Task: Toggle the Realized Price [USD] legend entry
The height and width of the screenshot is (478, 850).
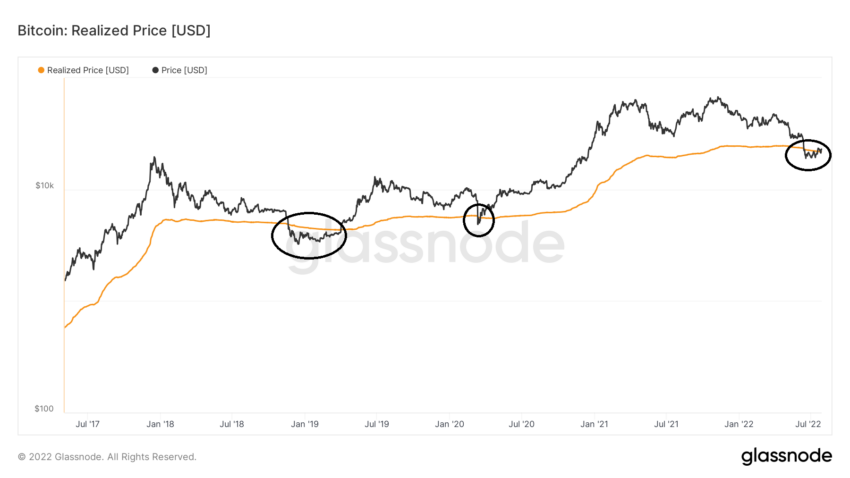Action: [x=83, y=70]
